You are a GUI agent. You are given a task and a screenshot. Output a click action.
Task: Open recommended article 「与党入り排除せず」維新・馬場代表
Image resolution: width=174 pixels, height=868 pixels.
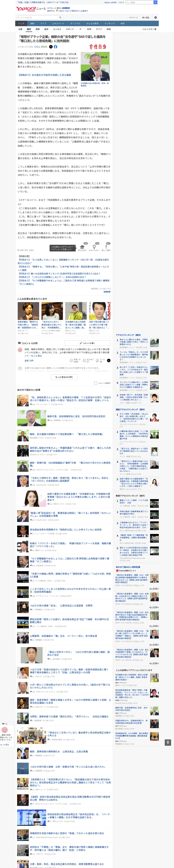click(x=69, y=479)
